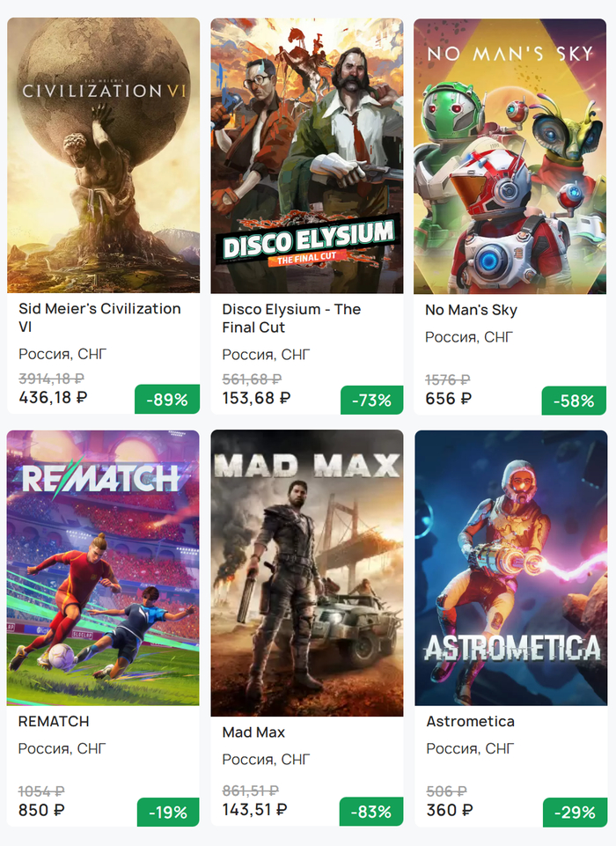616x846 pixels.
Task: Open the REMATCH game cover
Action: tap(103, 568)
